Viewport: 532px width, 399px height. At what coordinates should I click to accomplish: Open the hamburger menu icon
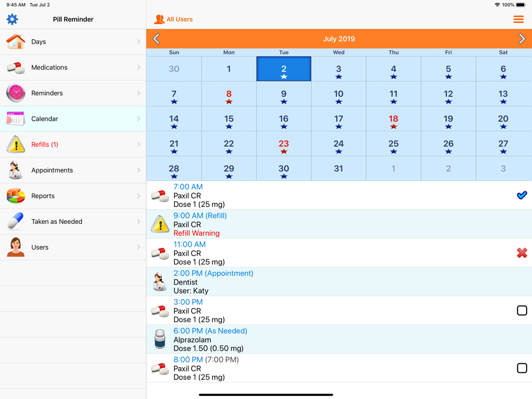[x=518, y=19]
